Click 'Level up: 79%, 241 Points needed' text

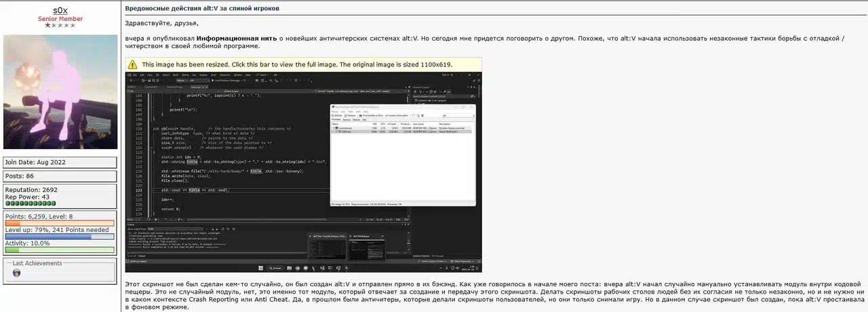pos(57,230)
